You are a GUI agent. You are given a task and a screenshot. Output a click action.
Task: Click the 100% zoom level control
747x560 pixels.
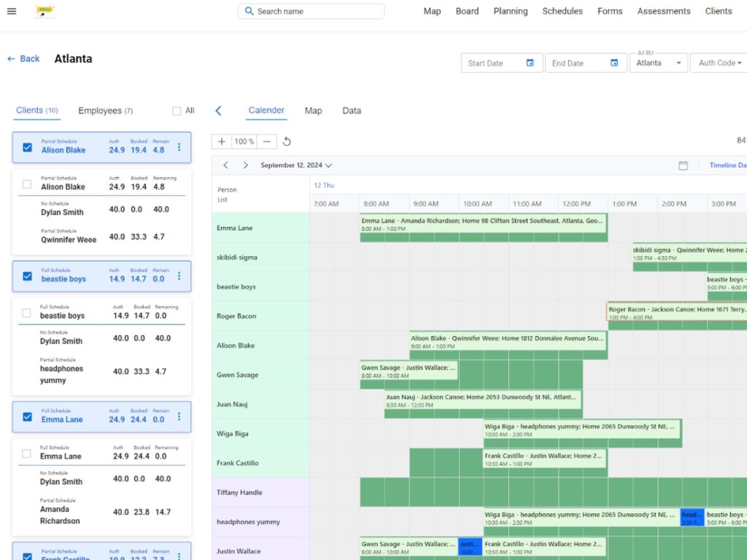[244, 141]
